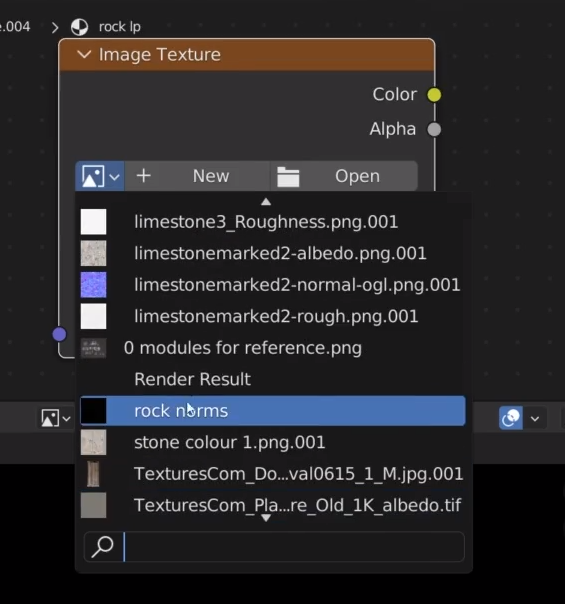Click the Open image button

[x=344, y=176]
